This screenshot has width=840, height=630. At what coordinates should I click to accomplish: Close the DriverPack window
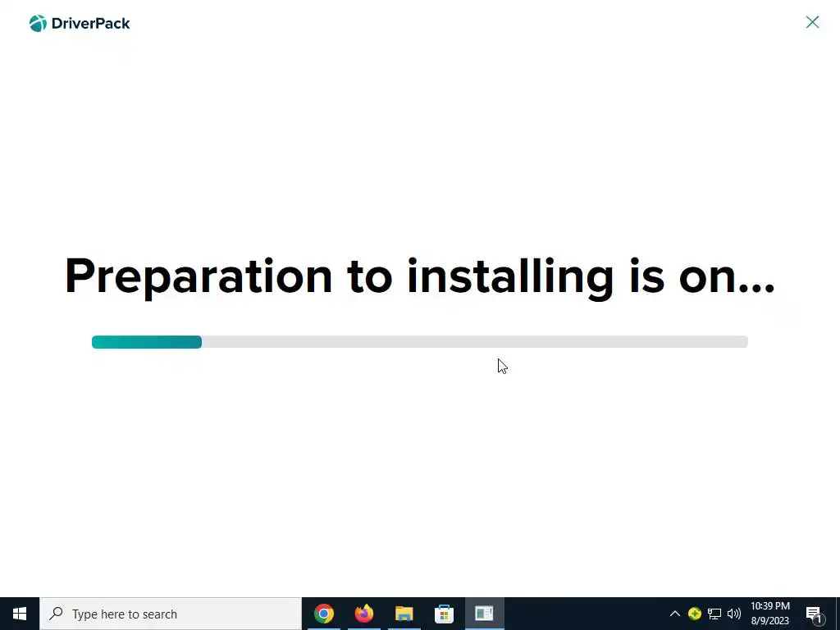point(812,22)
